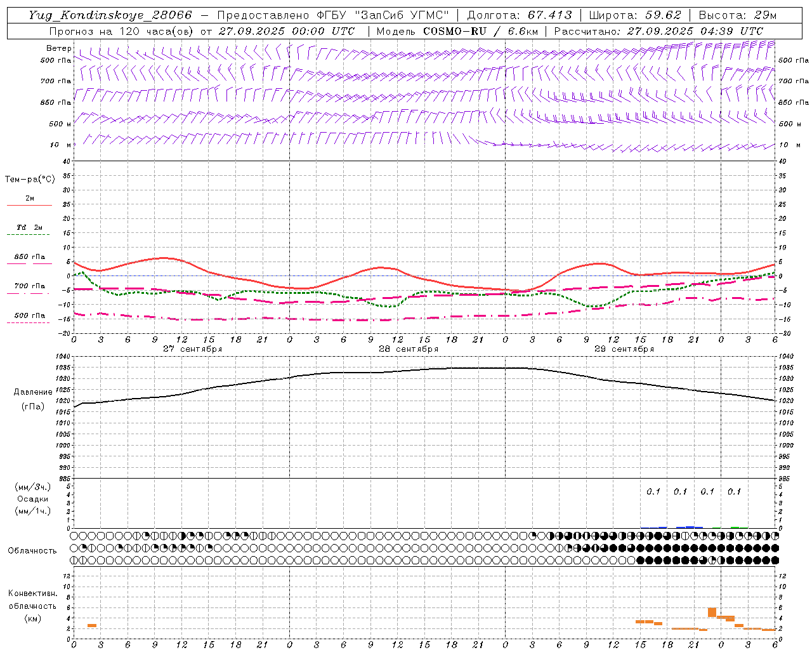Click the 700 гПа temperature legend entry

[x=30, y=286]
